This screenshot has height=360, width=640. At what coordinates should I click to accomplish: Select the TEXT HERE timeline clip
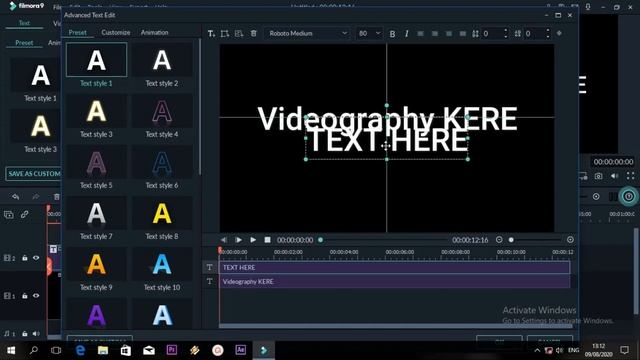(394, 267)
